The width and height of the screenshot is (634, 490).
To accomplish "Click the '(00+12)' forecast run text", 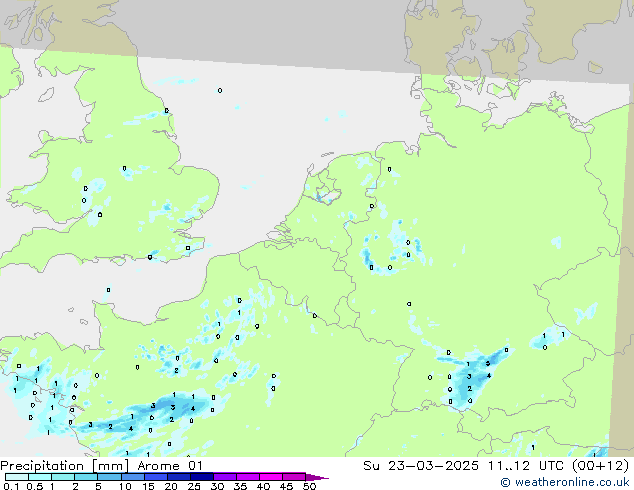I will point(600,466).
